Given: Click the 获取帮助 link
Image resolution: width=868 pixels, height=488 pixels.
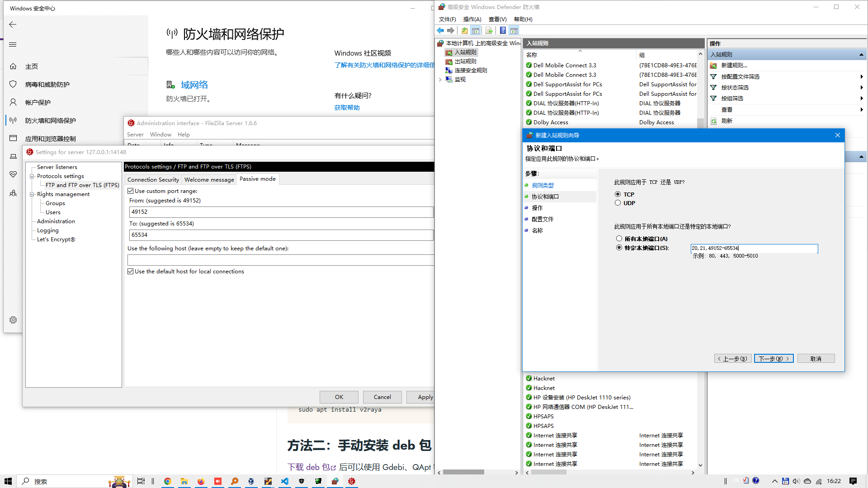Looking at the screenshot, I should 347,108.
